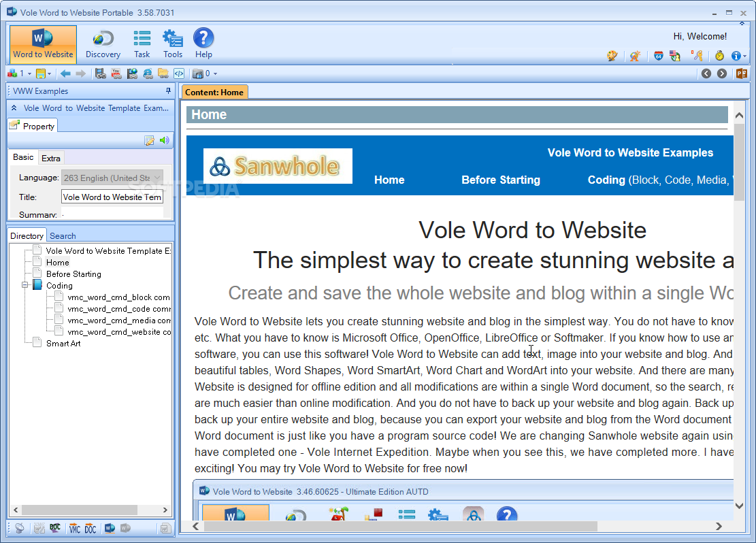The width and height of the screenshot is (756, 543).
Task: Collapse the Vole Word to Website Template header
Action: coord(14,108)
